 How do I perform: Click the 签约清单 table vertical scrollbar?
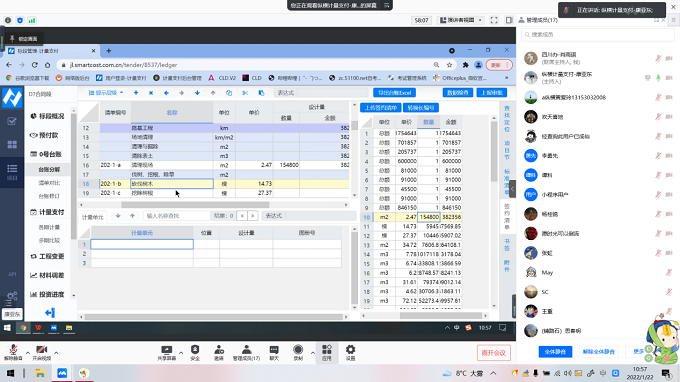494,151
